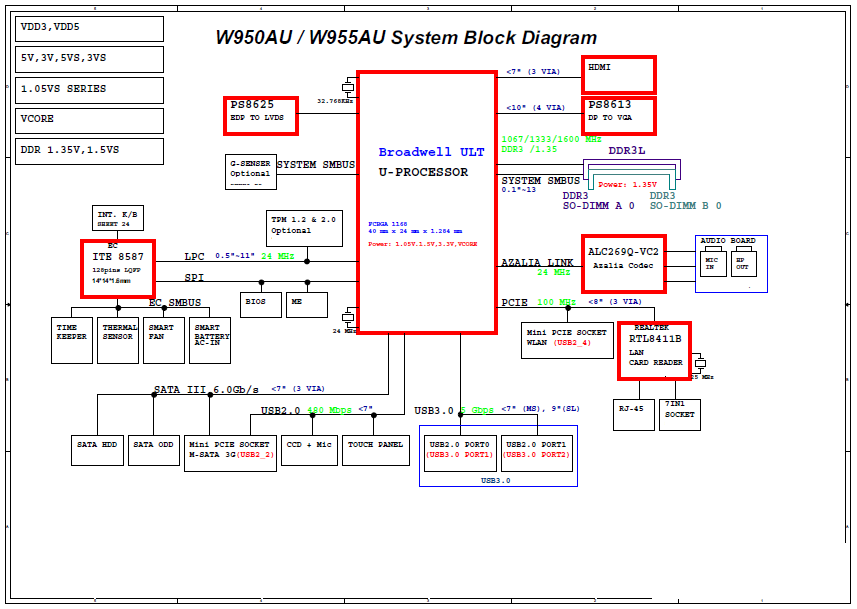Click the RJ-45 box
Screen dimensions: 857x609
(633, 415)
